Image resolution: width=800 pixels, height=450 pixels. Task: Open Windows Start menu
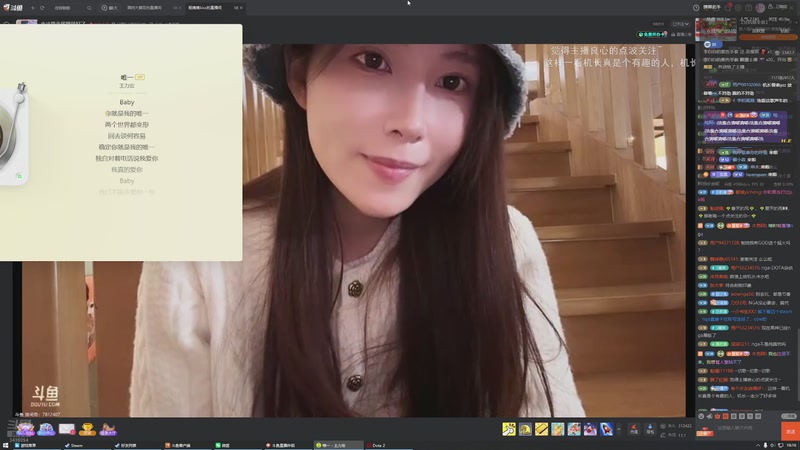[x=6, y=445]
